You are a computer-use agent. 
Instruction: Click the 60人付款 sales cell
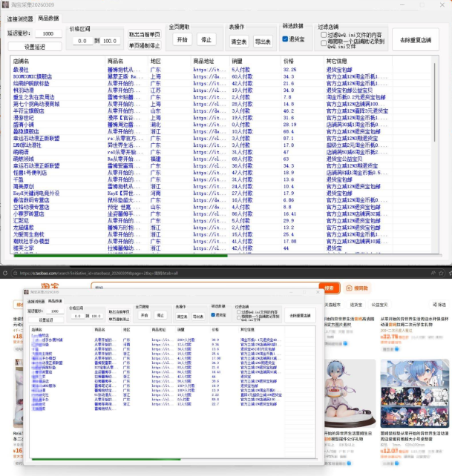coord(242,76)
